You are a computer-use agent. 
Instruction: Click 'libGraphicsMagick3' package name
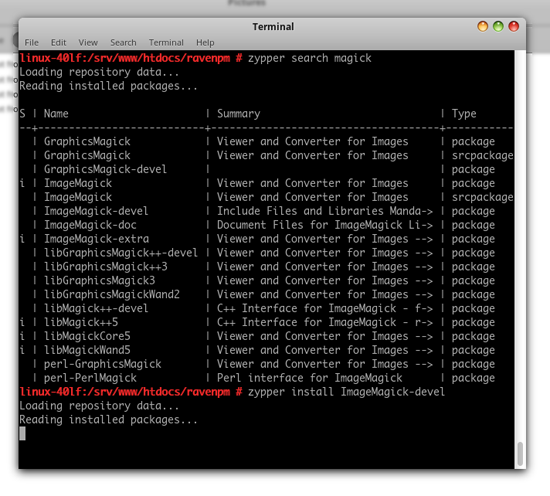click(x=99, y=281)
